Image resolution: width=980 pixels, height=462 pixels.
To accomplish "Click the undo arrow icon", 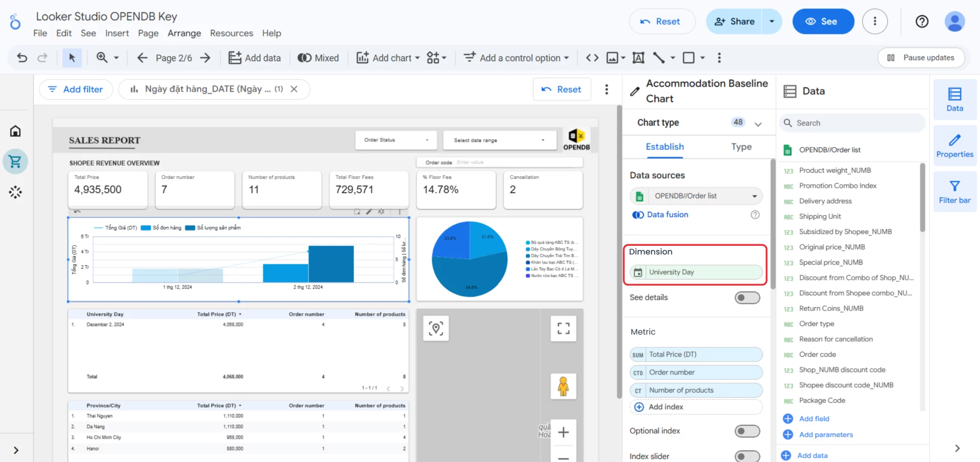I will 22,58.
